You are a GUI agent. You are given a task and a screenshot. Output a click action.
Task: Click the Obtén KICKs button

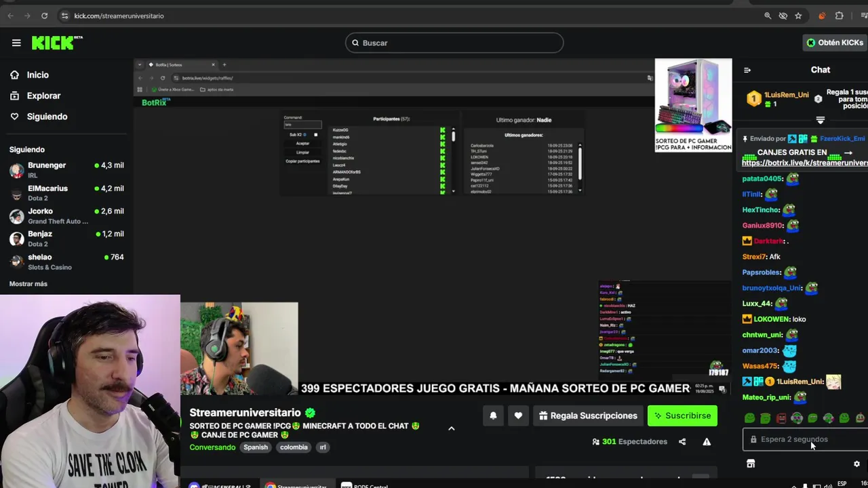835,43
